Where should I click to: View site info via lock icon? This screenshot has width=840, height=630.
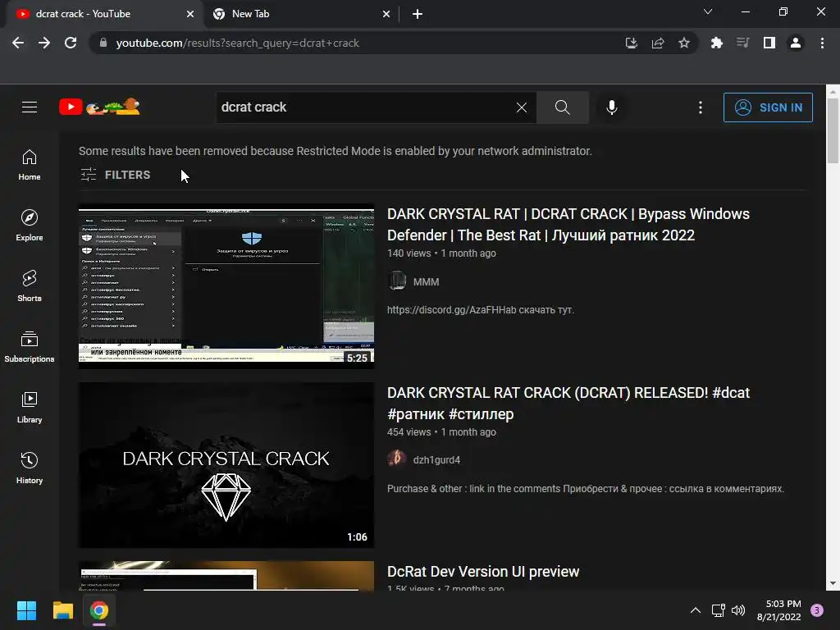[103, 43]
